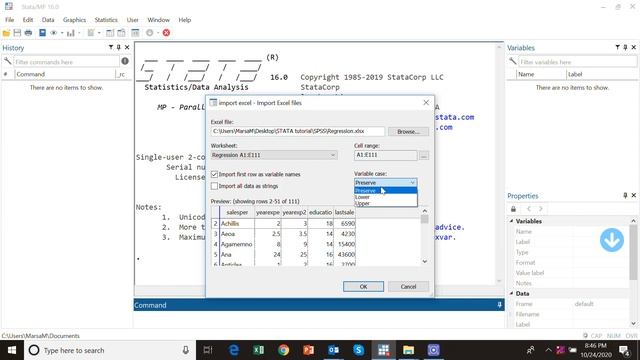Open the Variables Manager toolbar icon
This screenshot has height=360, width=640.
pyautogui.click(x=135, y=33)
